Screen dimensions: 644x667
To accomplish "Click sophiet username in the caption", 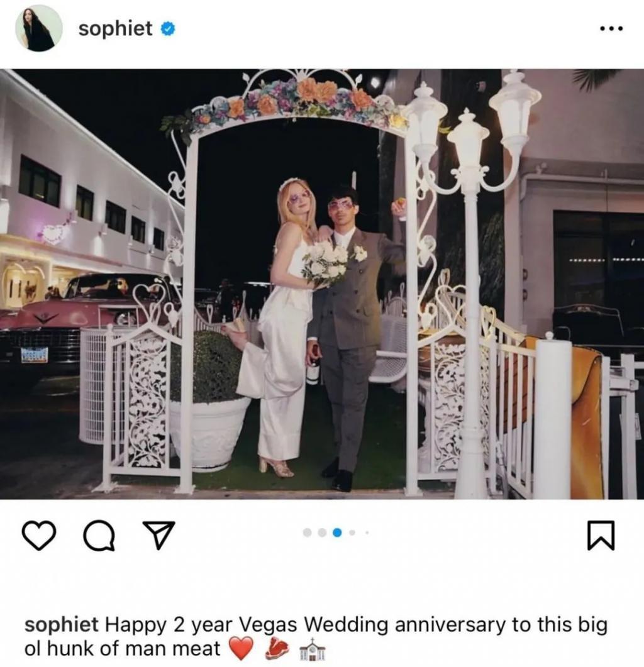I will [x=61, y=625].
